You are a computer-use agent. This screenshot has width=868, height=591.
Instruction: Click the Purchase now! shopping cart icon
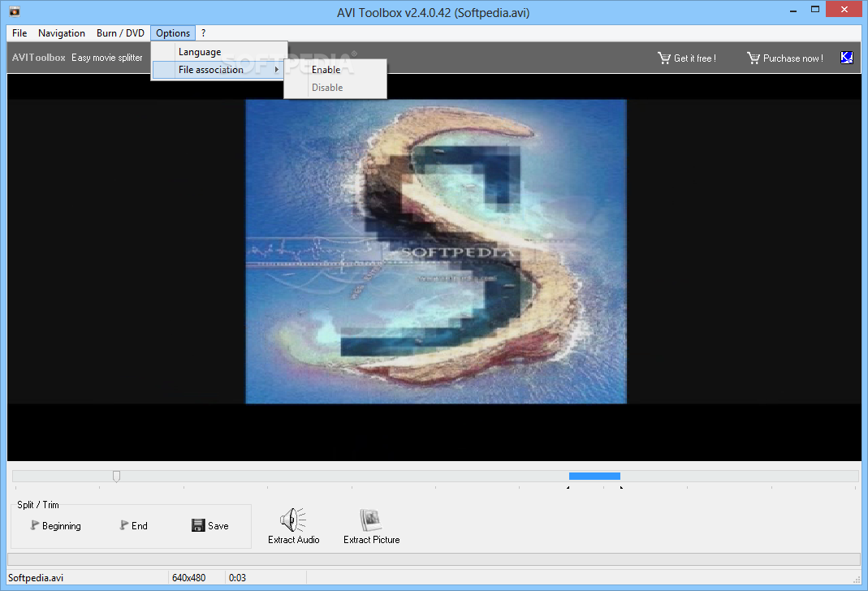pos(753,58)
